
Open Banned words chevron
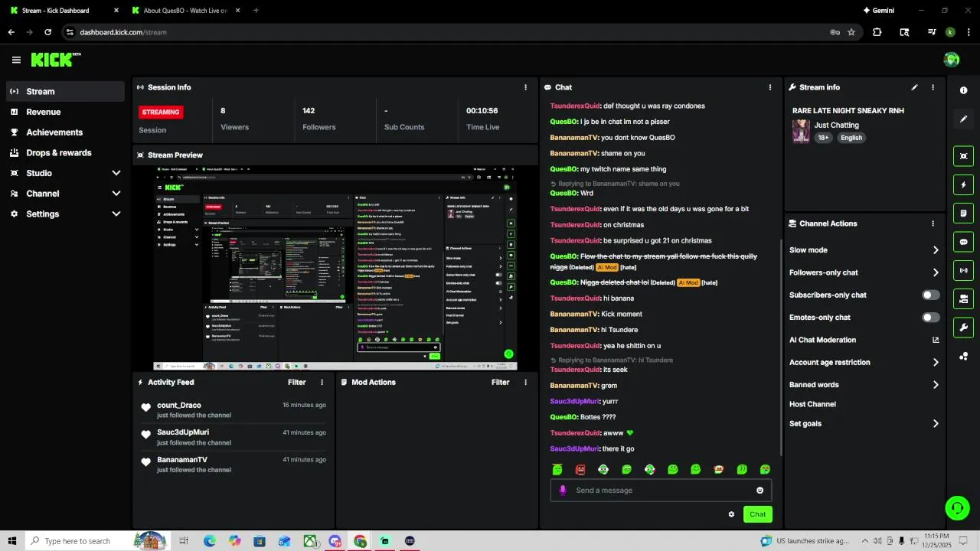pyautogui.click(x=936, y=385)
